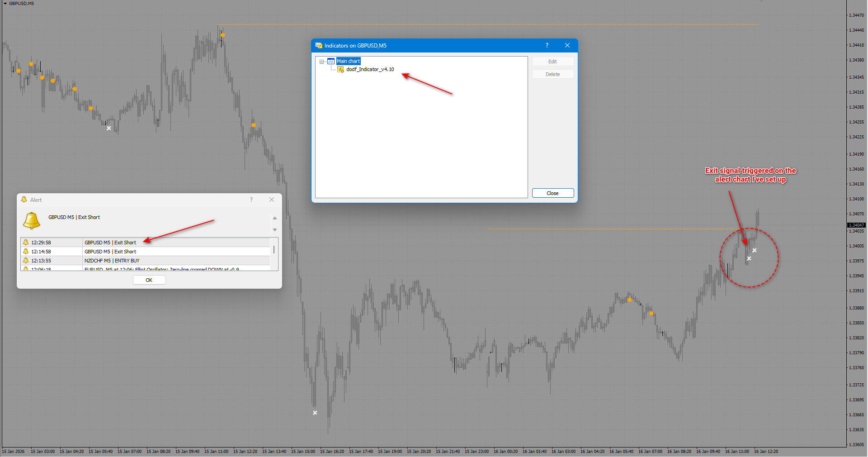Click the 1.34470 price axis label
This screenshot has width=868, height=457.
[856, 15]
